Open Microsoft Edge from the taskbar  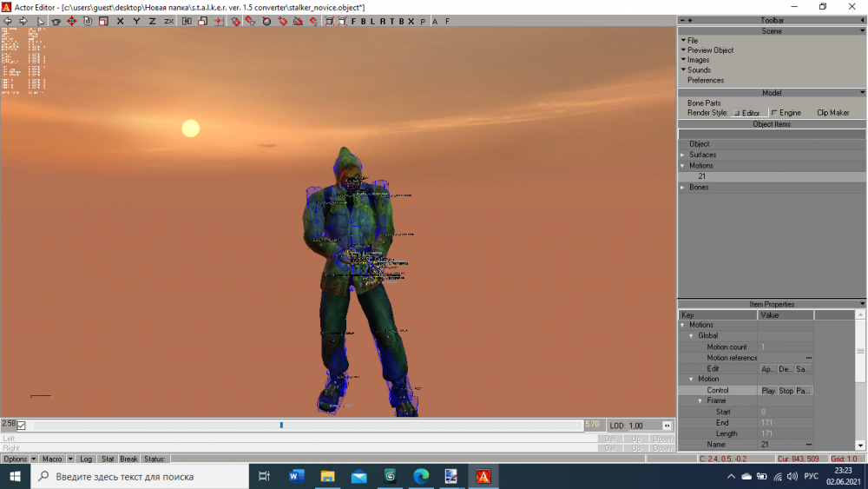click(421, 476)
